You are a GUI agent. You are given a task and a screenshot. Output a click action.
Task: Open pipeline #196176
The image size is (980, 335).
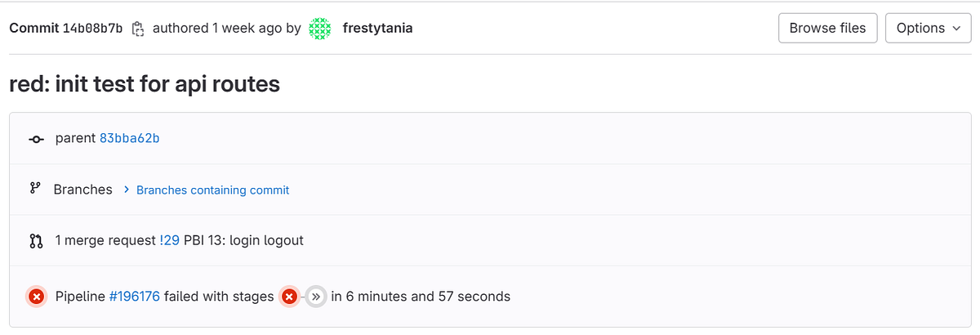[134, 296]
